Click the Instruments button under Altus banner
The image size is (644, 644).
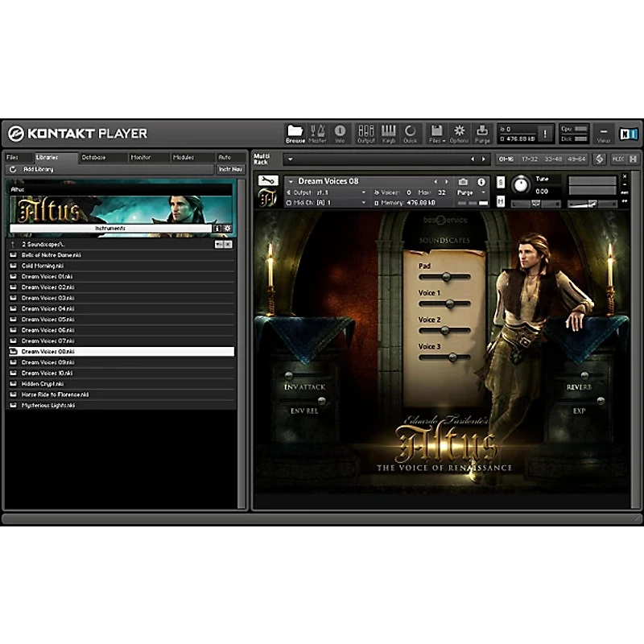(x=110, y=228)
